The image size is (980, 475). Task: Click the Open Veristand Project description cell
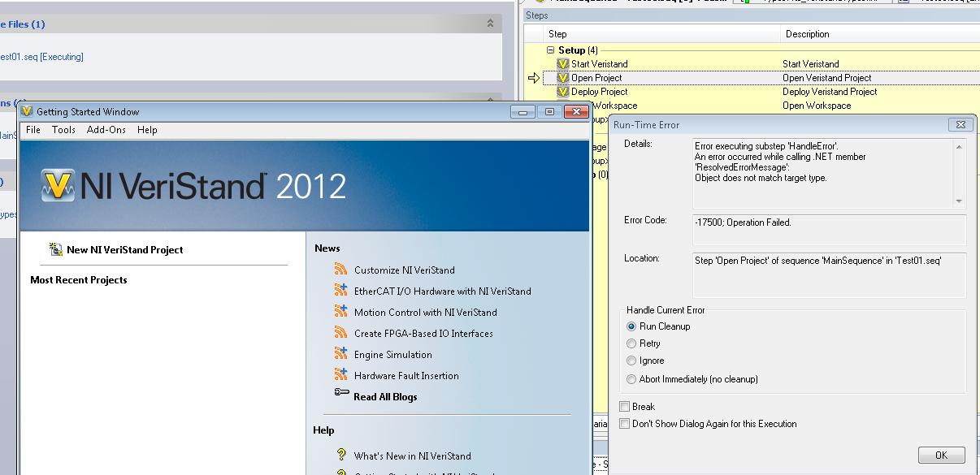point(826,78)
